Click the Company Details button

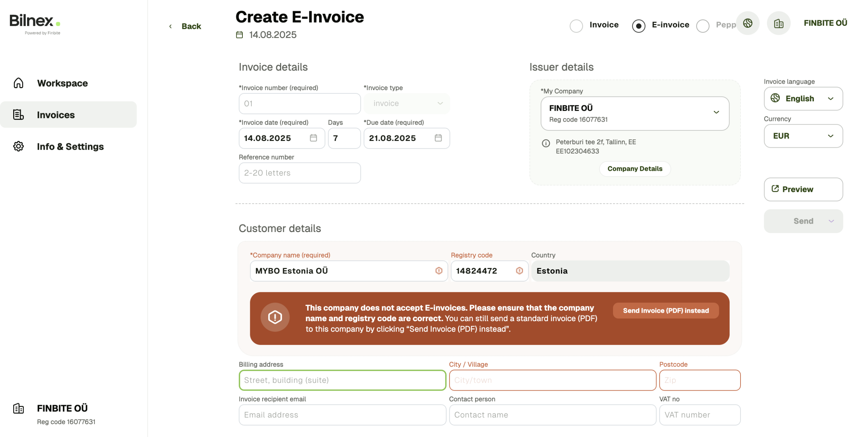(635, 169)
